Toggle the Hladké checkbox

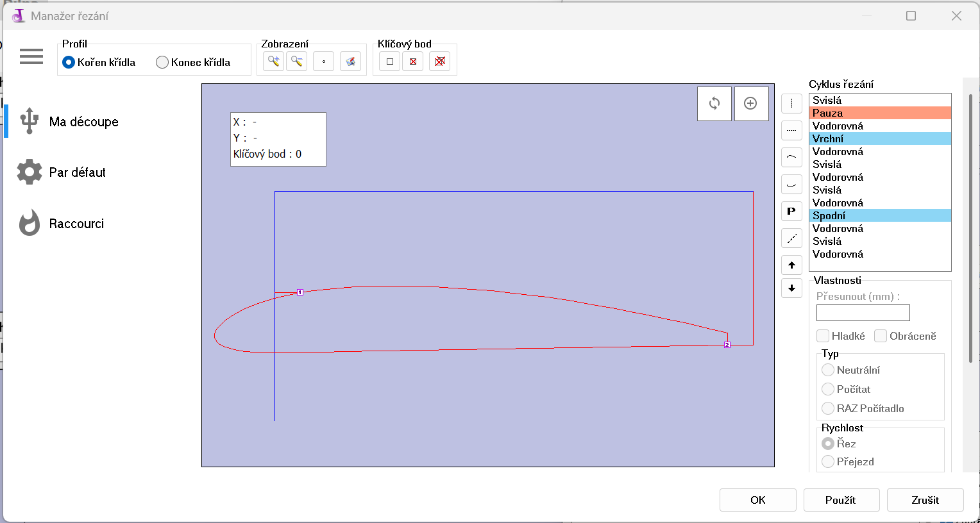pyautogui.click(x=823, y=336)
